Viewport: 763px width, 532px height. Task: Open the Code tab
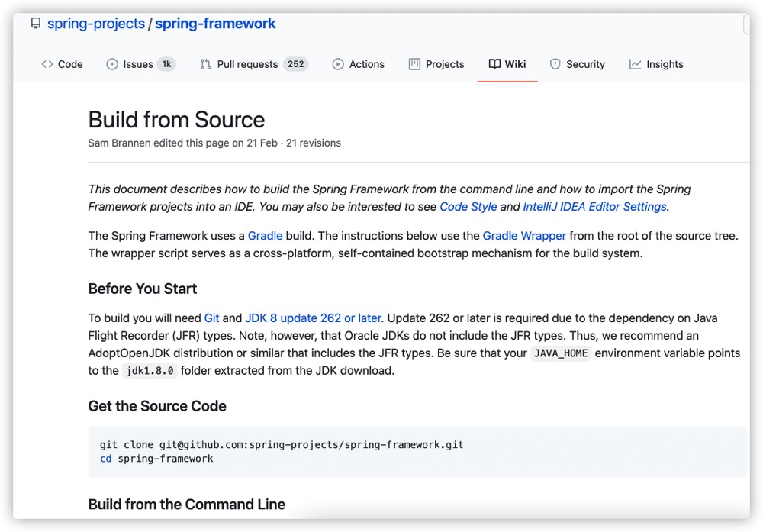coord(63,64)
